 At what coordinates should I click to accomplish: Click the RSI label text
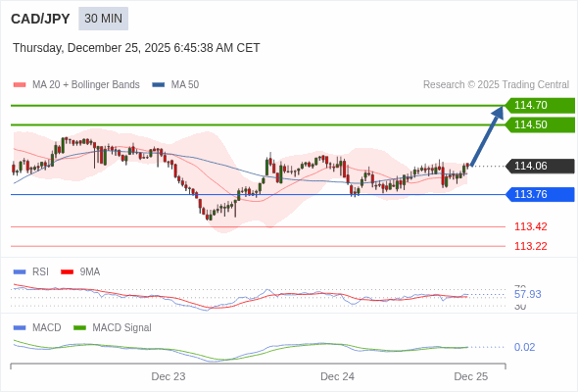(x=40, y=272)
